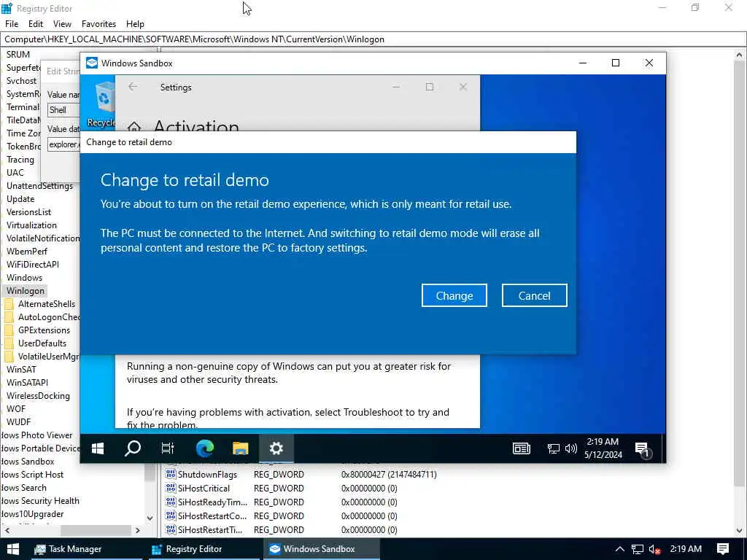The image size is (747, 560).
Task: Select the Winlogon registry key
Action: [26, 290]
